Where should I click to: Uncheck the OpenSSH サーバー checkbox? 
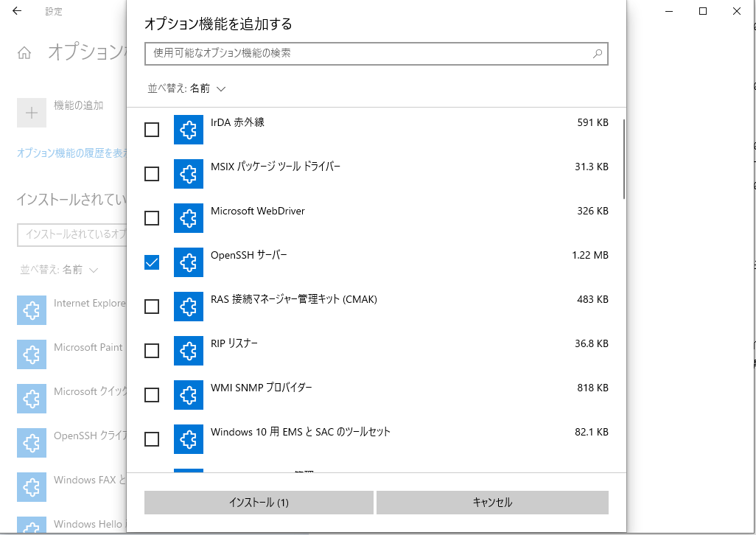152,262
